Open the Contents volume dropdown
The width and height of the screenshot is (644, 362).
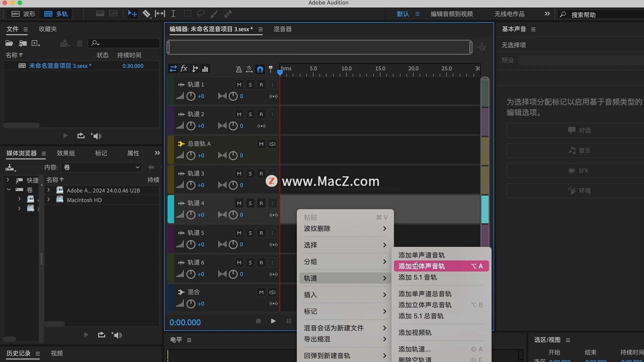pos(102,167)
